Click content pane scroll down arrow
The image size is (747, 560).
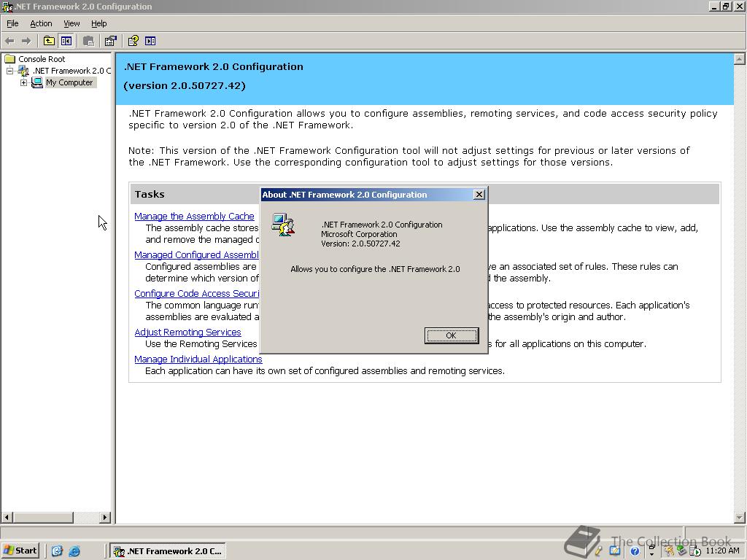740,517
